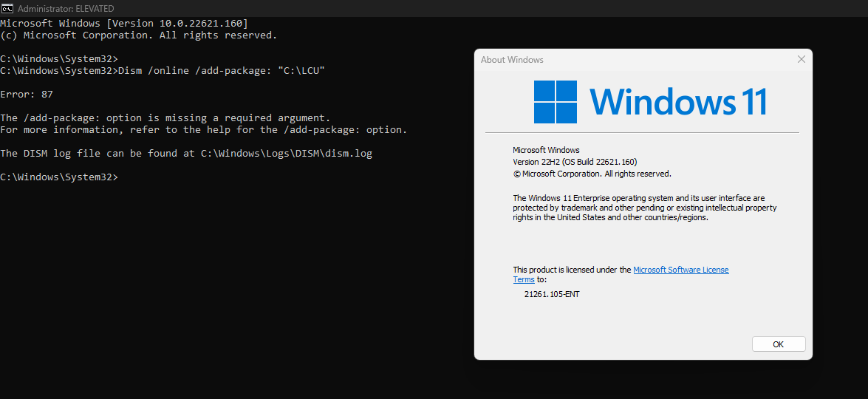Click the Version 22H2 OS Build text
The width and height of the screenshot is (868, 399).
point(575,162)
